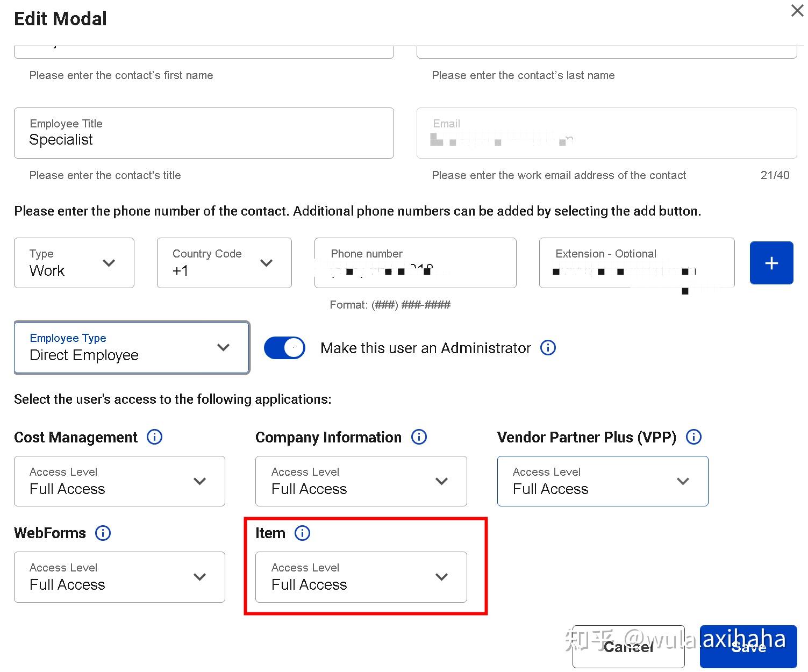Click the Item info icon
The width and height of the screenshot is (808, 672).
coord(303,533)
